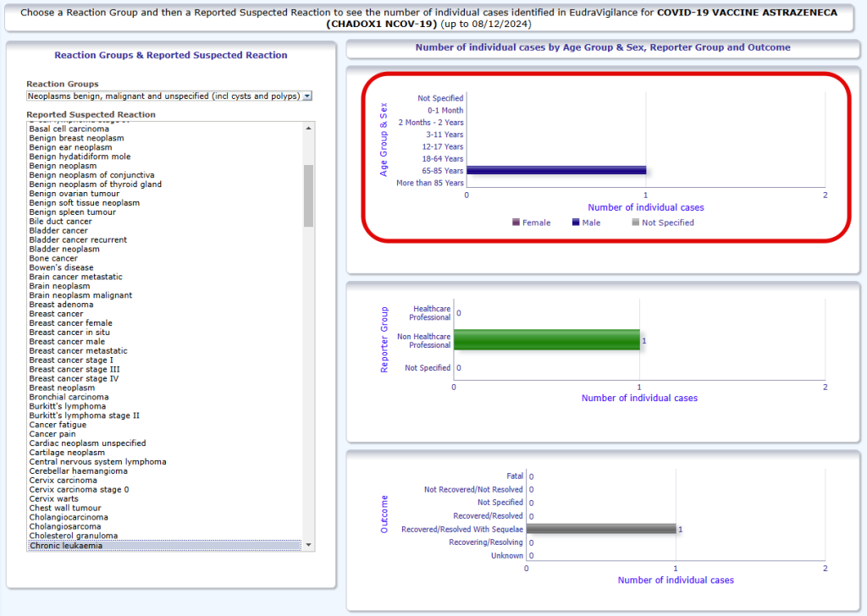Image resolution: width=867 pixels, height=616 pixels.
Task: Click the Recovered/Resolved With Sequelae grey bar
Action: coord(601,529)
